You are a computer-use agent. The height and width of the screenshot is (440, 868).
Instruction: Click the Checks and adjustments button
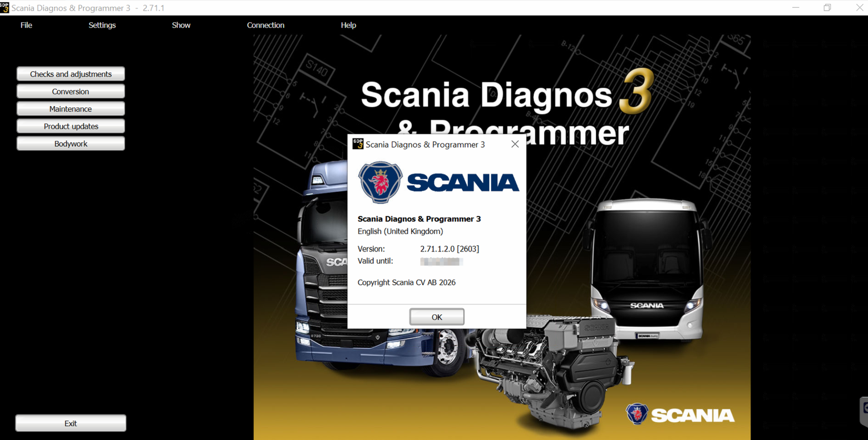point(71,74)
